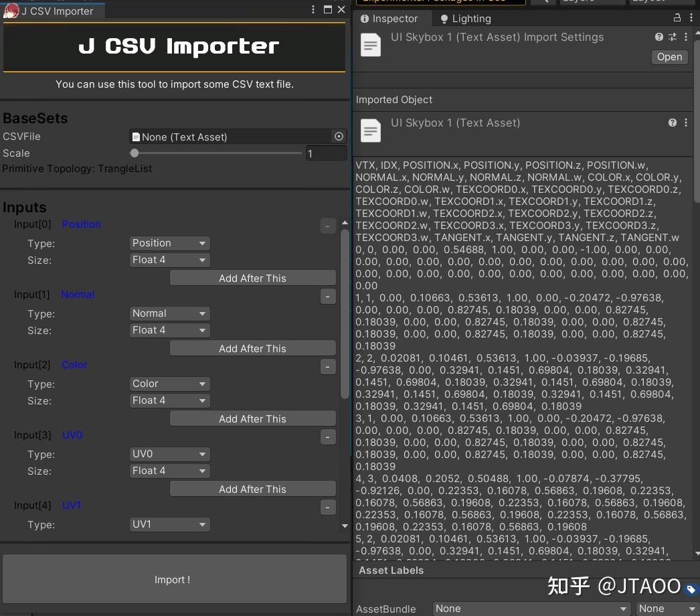The image size is (700, 616).
Task: Open Input[1] Type dropdown showing Normal
Action: click(x=169, y=313)
